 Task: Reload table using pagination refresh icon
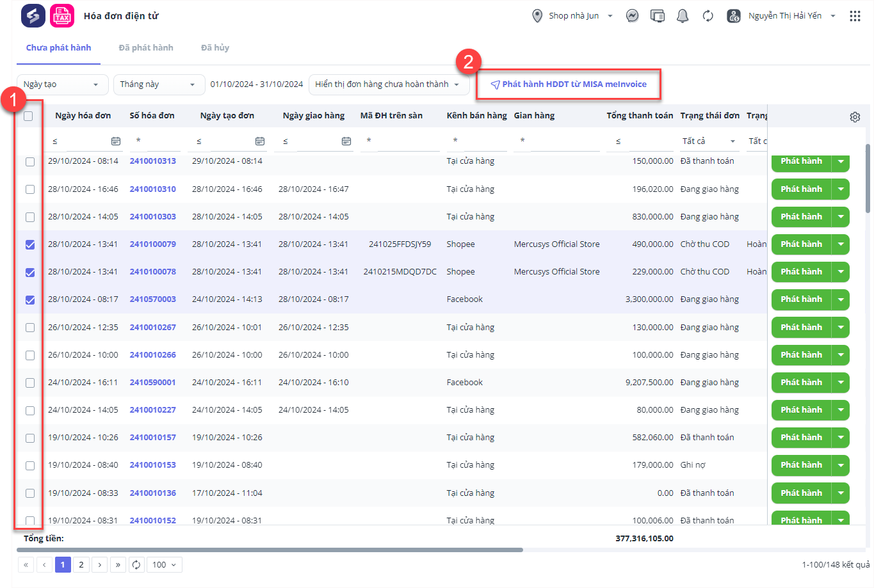[136, 564]
